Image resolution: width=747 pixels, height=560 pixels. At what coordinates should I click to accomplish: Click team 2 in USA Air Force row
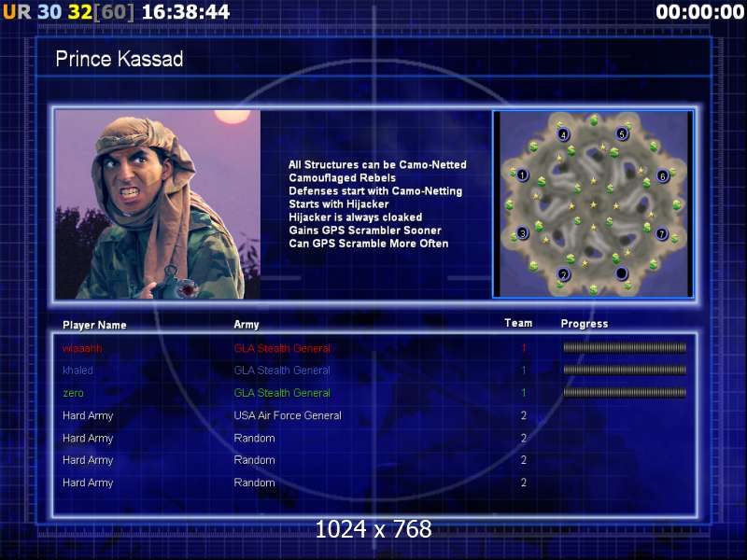(x=524, y=415)
